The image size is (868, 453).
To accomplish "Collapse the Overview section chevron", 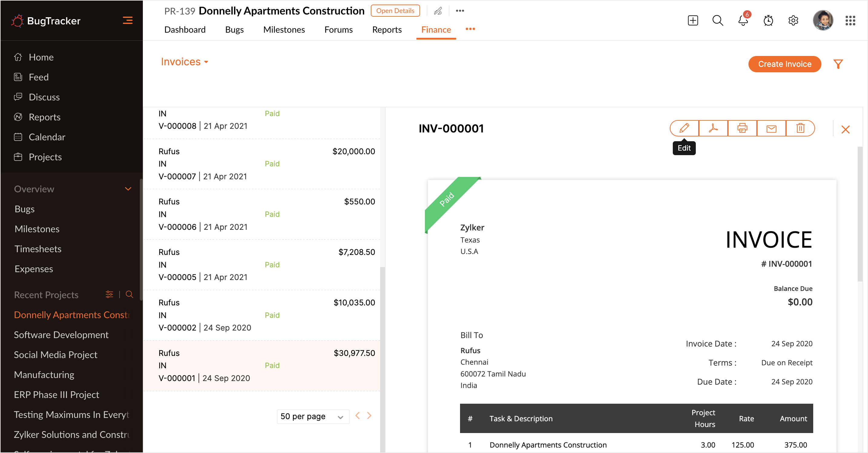I will [128, 189].
